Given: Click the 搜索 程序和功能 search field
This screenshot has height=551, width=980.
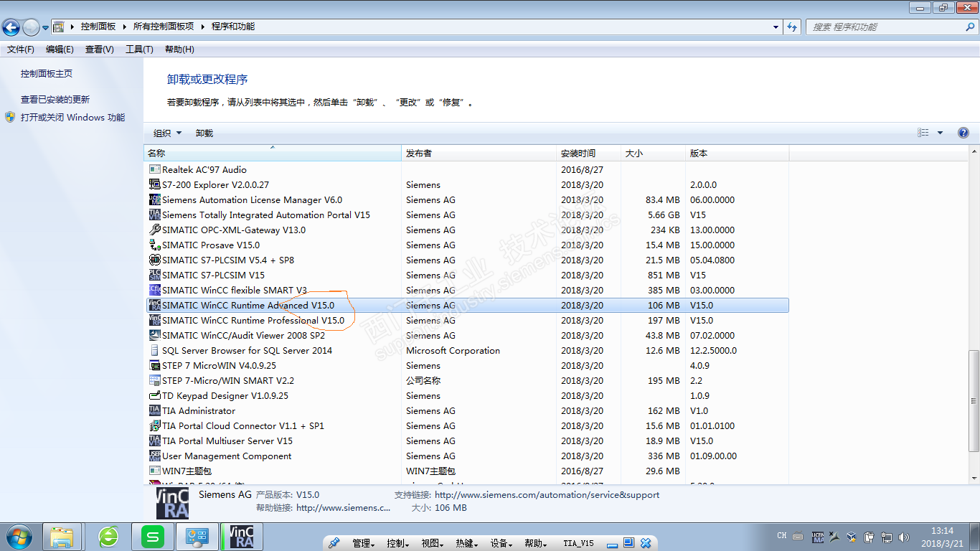Looking at the screenshot, I should (885, 27).
